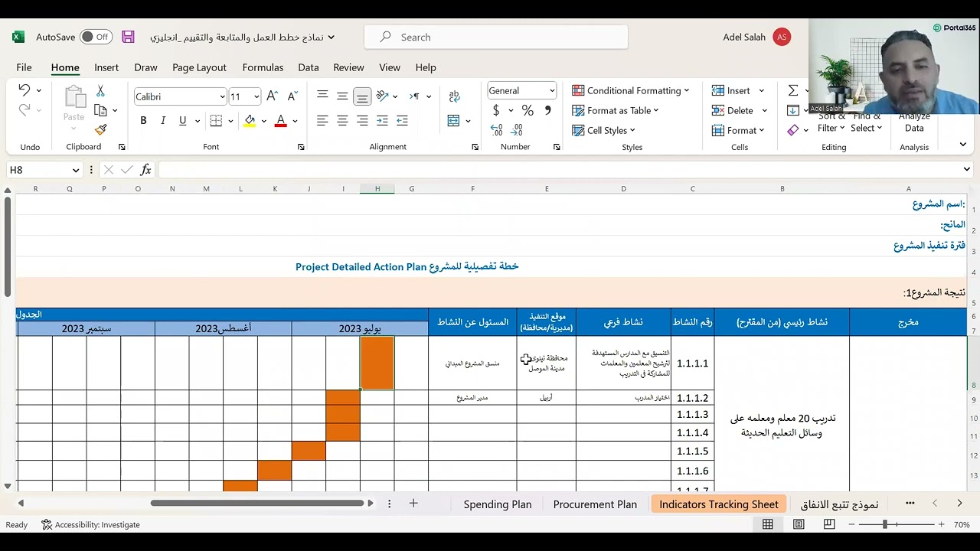Click the Decrease Font Size icon
The width and height of the screenshot is (980, 551).
click(x=291, y=96)
